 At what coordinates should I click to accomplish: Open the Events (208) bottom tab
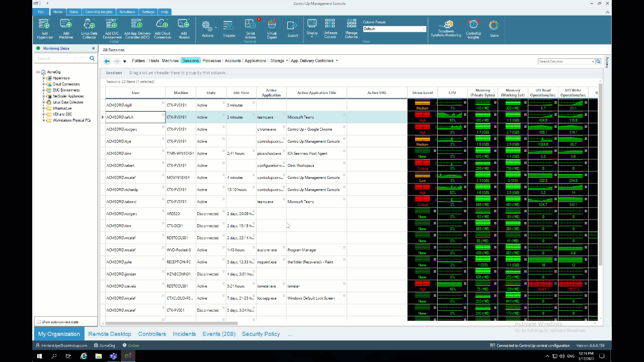tap(219, 334)
